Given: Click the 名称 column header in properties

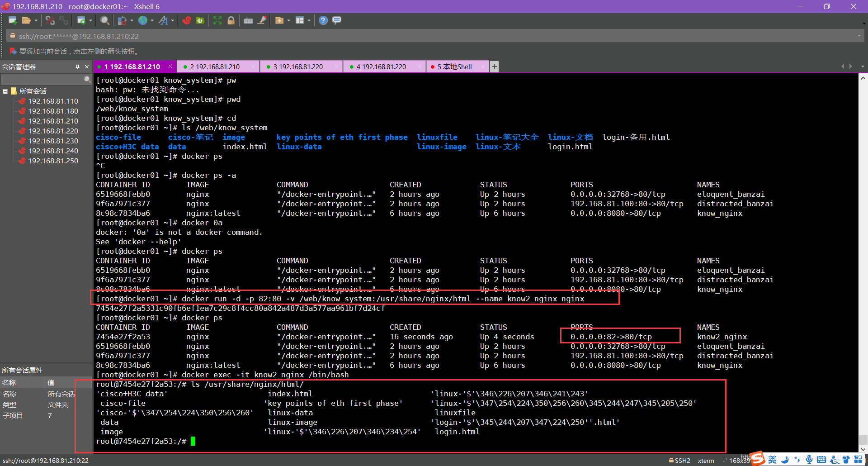Looking at the screenshot, I should point(23,383).
